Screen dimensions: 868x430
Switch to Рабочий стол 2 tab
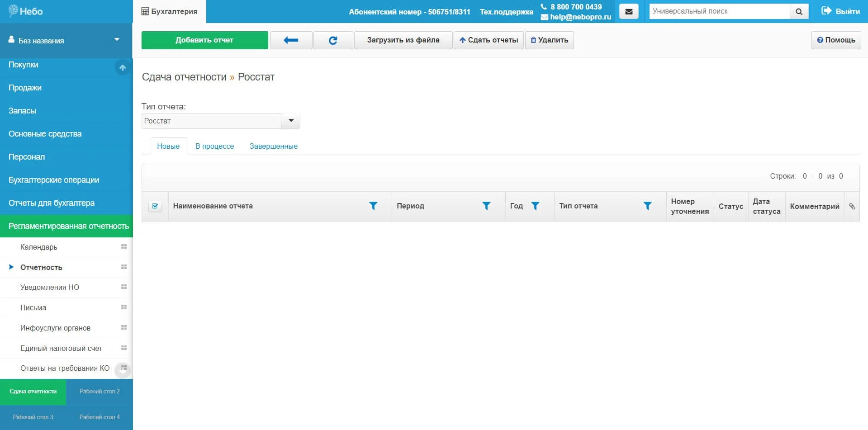click(100, 392)
